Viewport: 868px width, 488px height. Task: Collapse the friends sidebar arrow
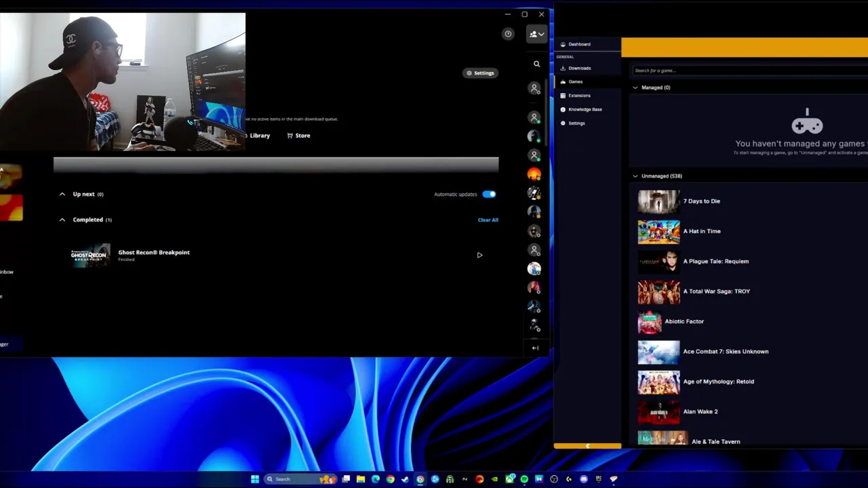[x=535, y=348]
